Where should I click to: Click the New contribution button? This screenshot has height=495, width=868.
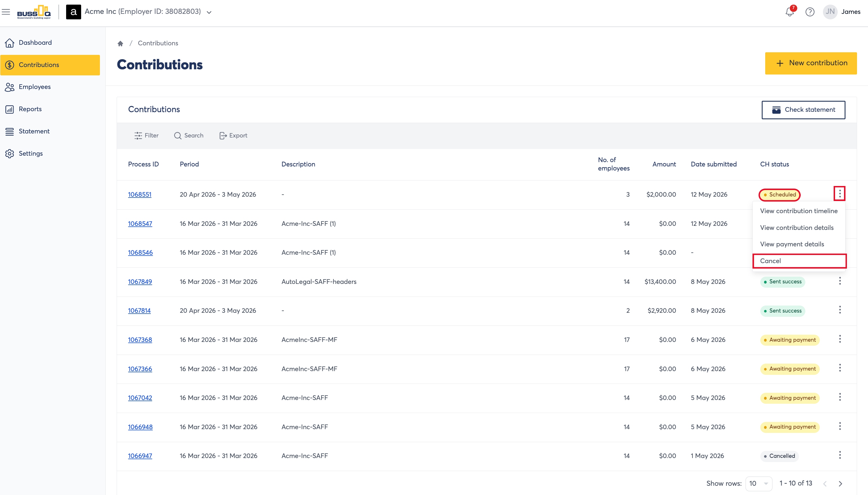tap(811, 63)
